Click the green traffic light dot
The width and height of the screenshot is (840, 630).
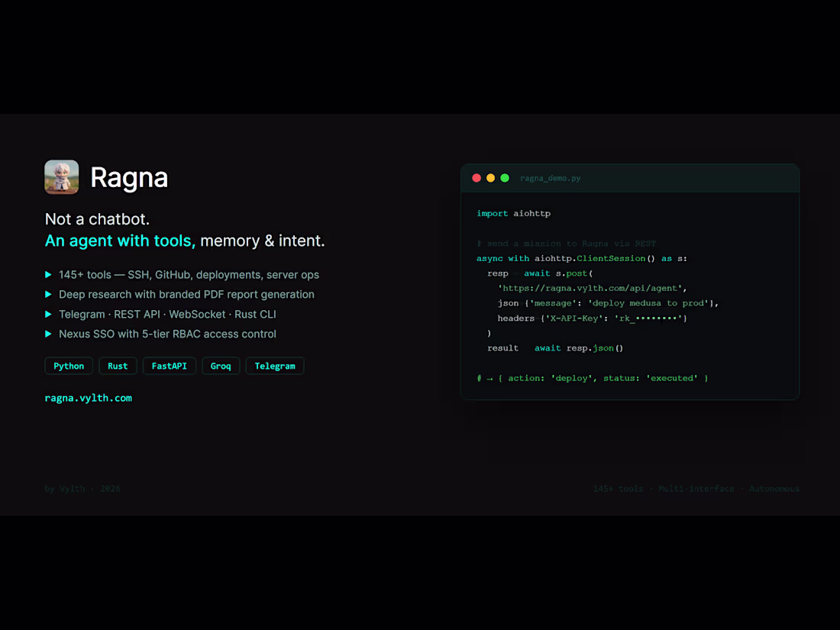click(504, 177)
